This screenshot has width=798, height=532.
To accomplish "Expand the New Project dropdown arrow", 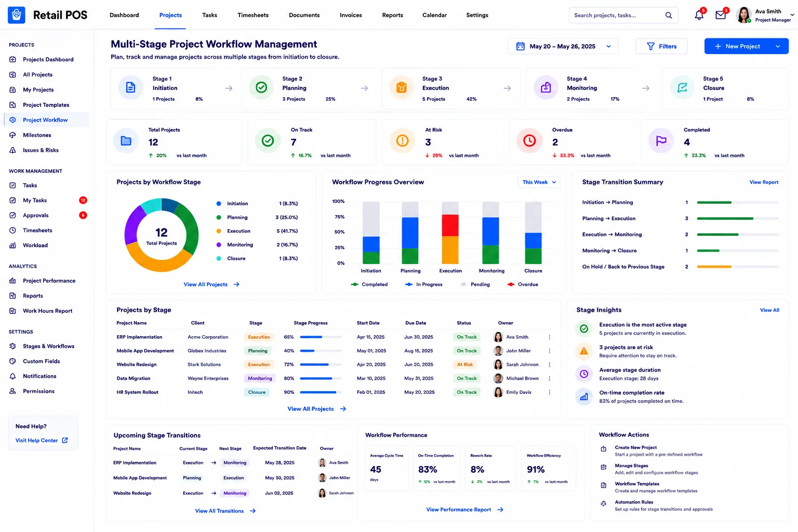I will [778, 46].
